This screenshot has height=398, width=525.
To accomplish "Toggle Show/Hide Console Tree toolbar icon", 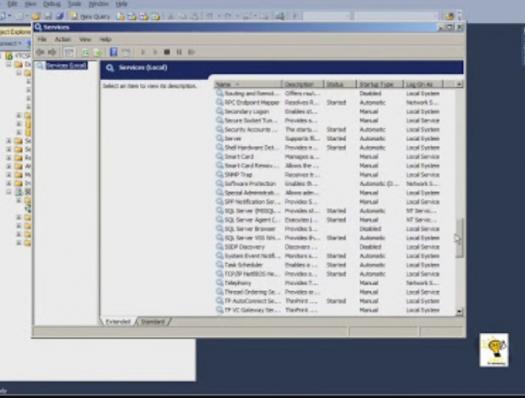I will coord(69,52).
